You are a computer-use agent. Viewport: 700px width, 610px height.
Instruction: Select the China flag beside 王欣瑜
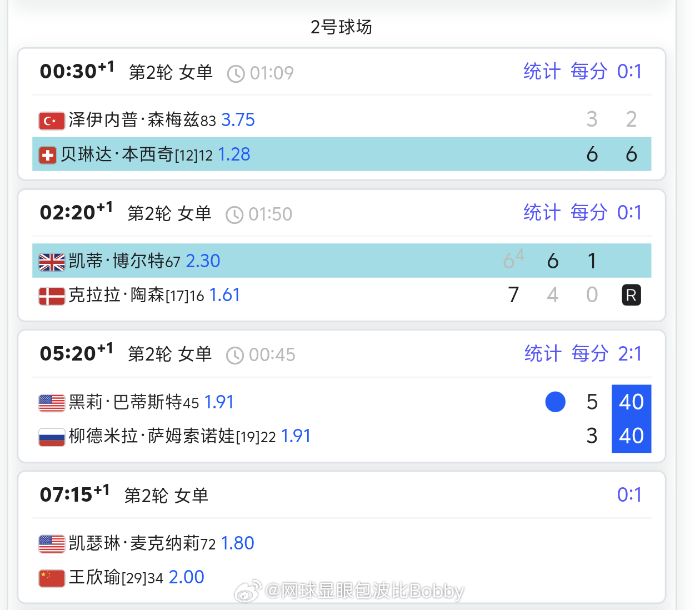51,578
